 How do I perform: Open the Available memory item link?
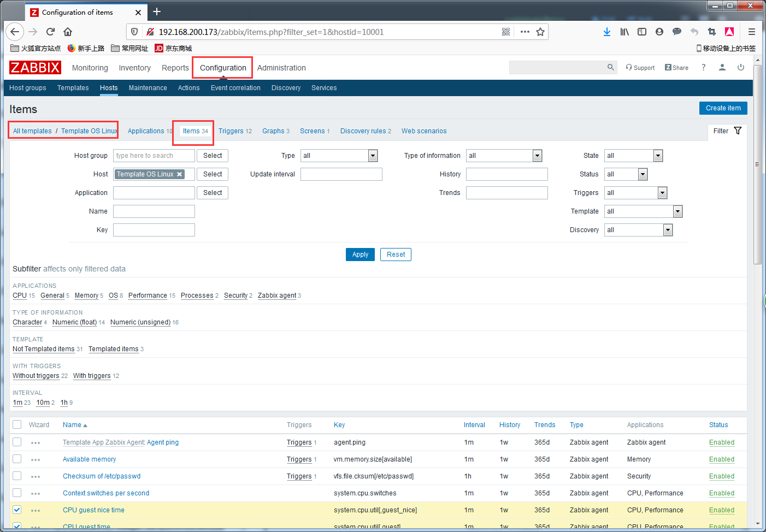click(x=90, y=459)
